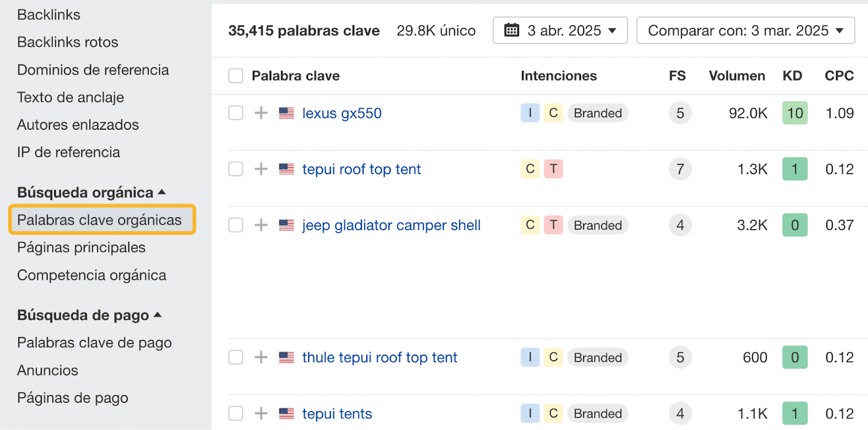Check the checkbox next to thule tepui roof top tent
The height and width of the screenshot is (430, 868).
(x=235, y=357)
